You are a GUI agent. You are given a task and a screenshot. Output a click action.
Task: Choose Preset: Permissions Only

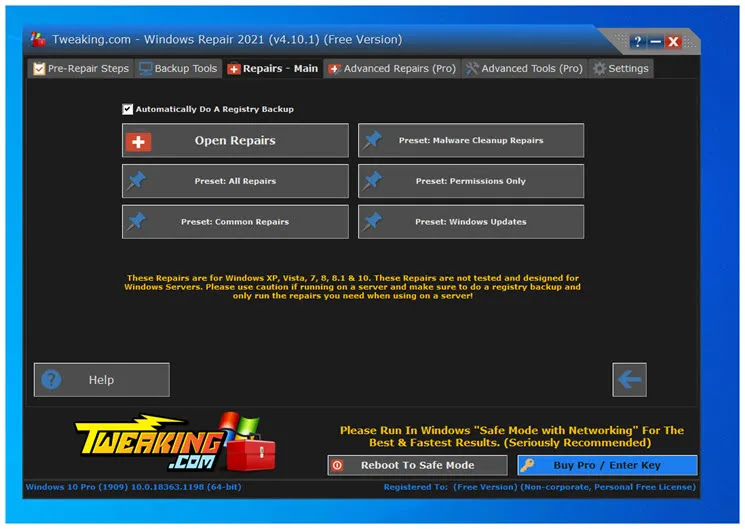[x=471, y=181]
